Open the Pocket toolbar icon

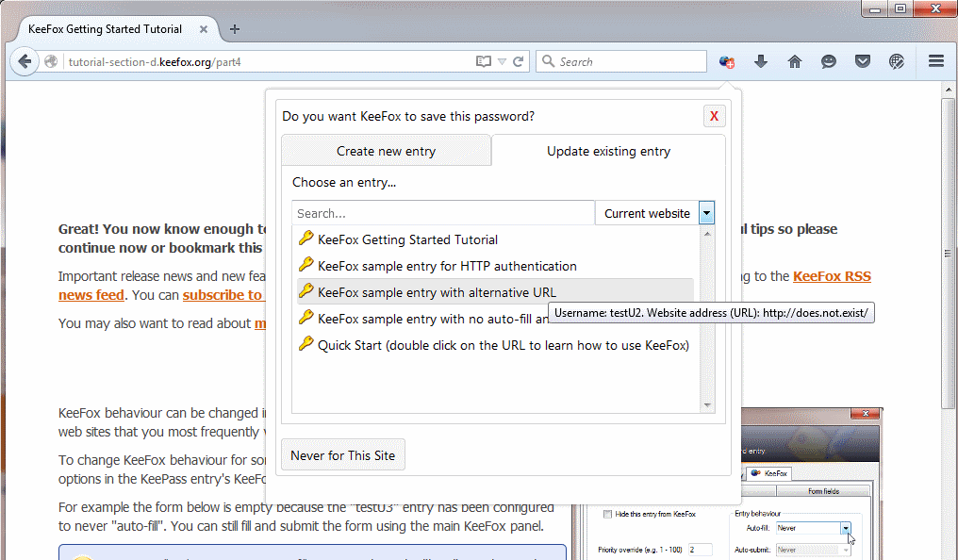coord(862,61)
